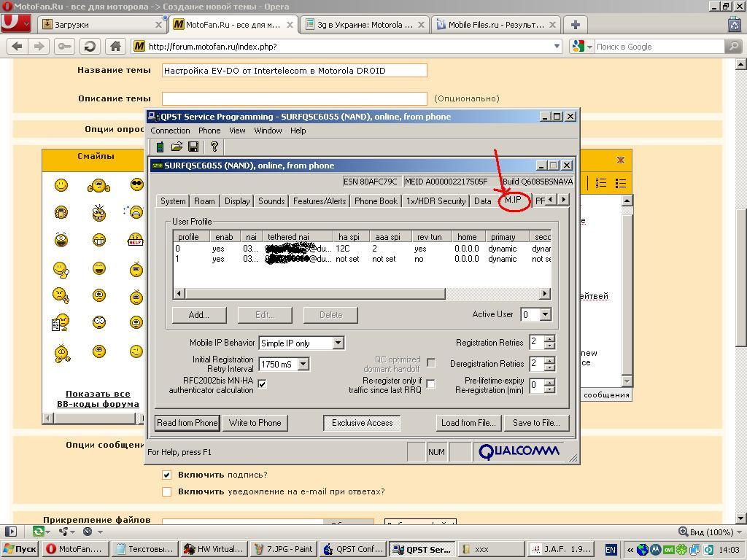Screen dimensions: 747x560
Task: Enable QC optimized dormant handoff checkbox
Action: [431, 363]
